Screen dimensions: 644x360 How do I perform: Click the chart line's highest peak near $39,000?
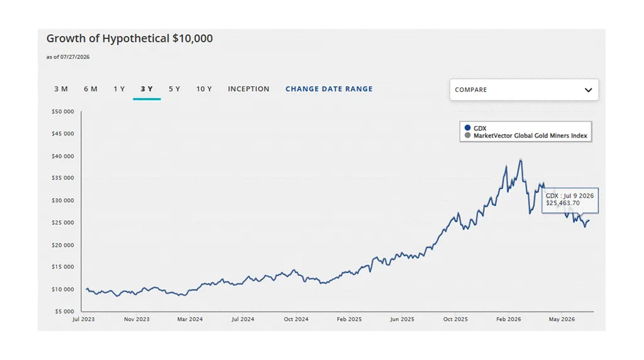pyautogui.click(x=521, y=160)
